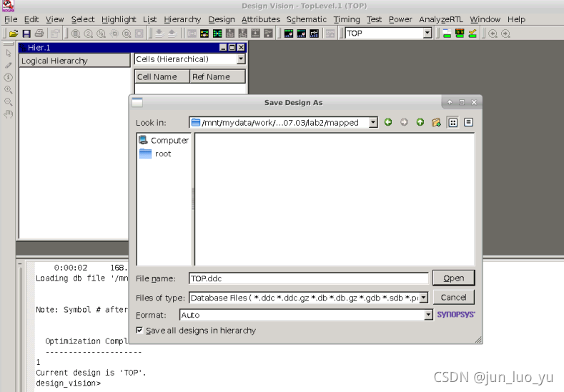Open the Help menu

tap(517, 19)
